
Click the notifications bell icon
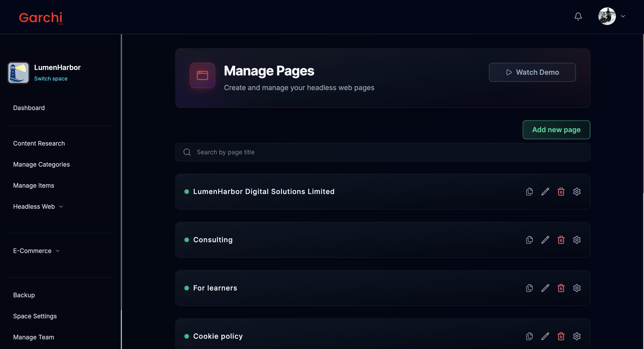(578, 16)
